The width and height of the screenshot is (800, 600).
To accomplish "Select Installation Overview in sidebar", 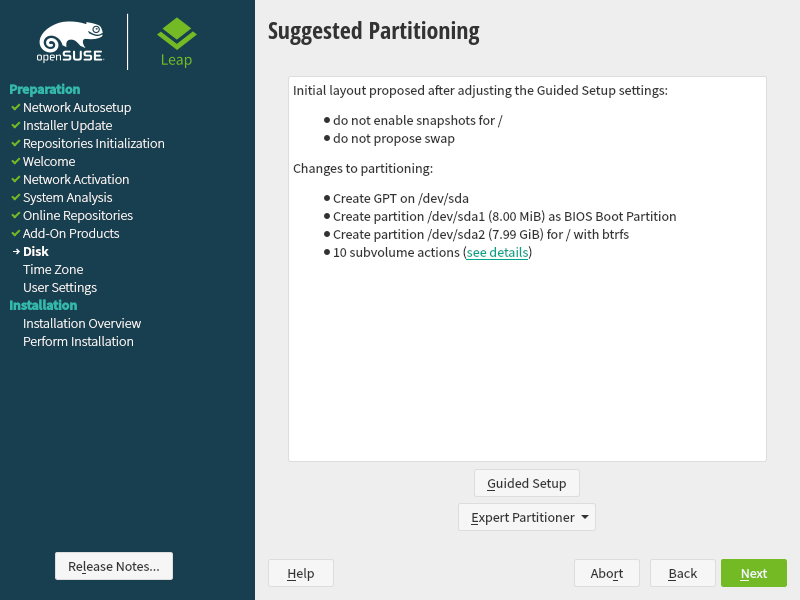I will coord(82,323).
